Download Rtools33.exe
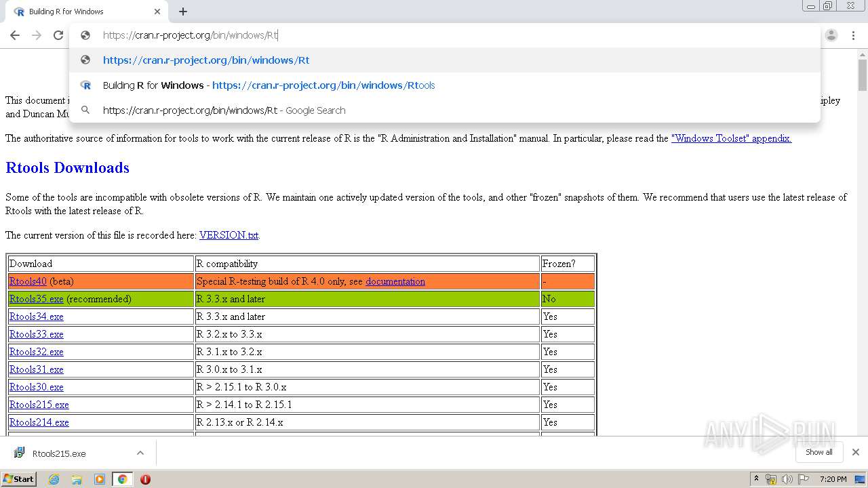Image resolution: width=868 pixels, height=488 pixels. coord(37,334)
